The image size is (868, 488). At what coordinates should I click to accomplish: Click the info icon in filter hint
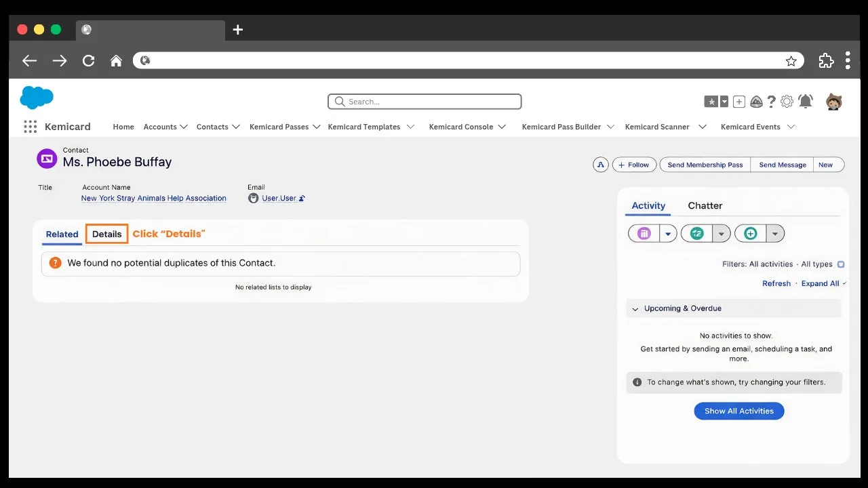pos(637,382)
